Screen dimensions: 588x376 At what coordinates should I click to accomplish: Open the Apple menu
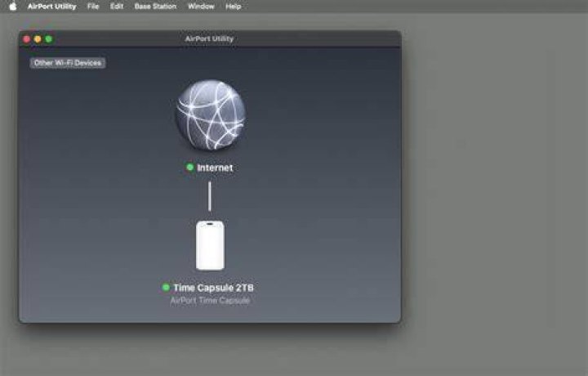(13, 7)
